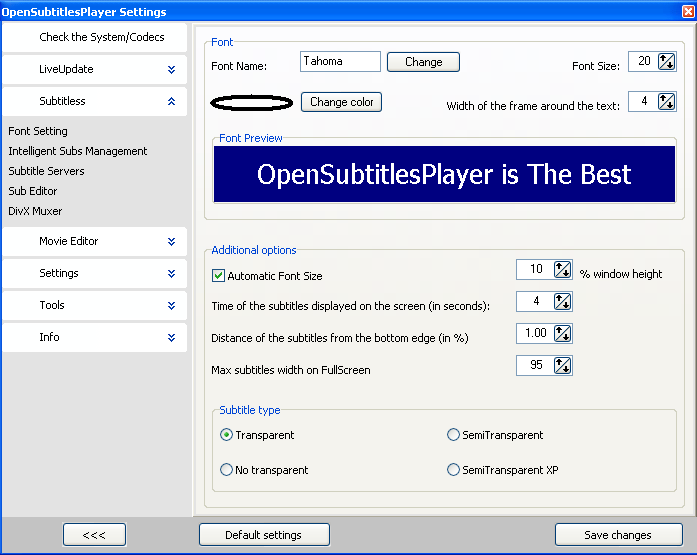The height and width of the screenshot is (555, 697).
Task: Expand the LiveUpdate section chevron
Action: (x=172, y=69)
